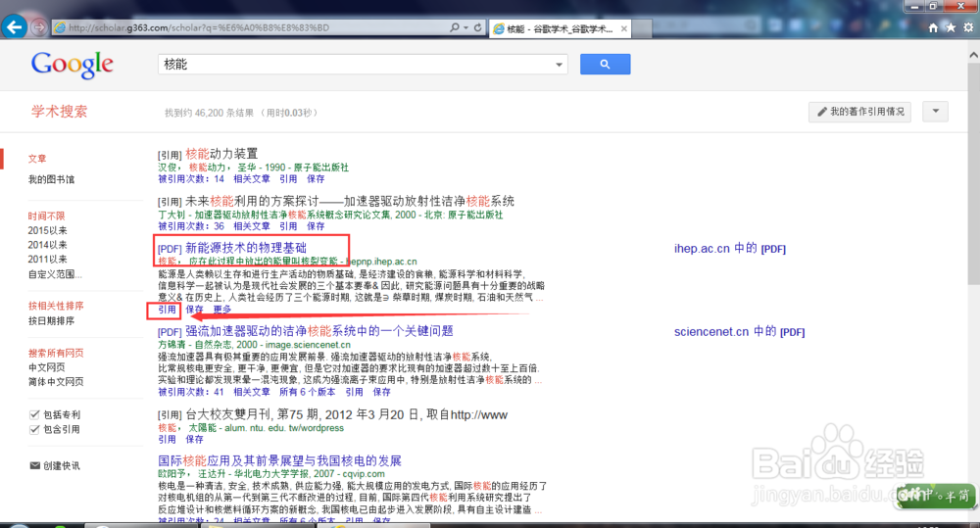The image size is (980, 528).
Task: Click the browser forward arrow button
Action: point(39,27)
